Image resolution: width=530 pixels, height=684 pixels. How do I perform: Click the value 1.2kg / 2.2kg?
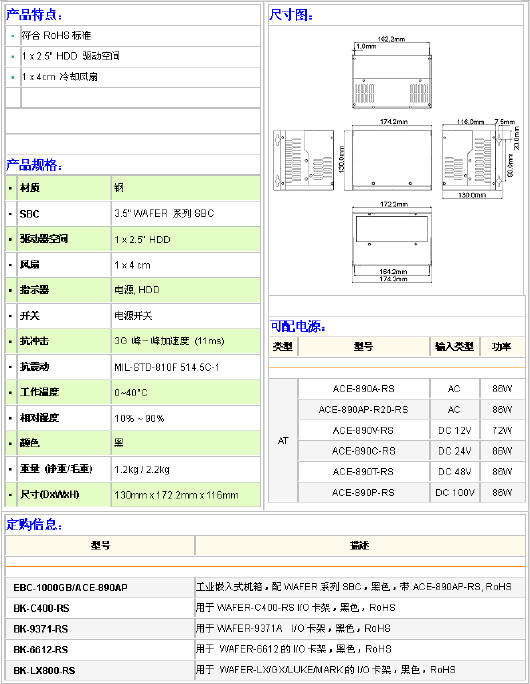[142, 469]
